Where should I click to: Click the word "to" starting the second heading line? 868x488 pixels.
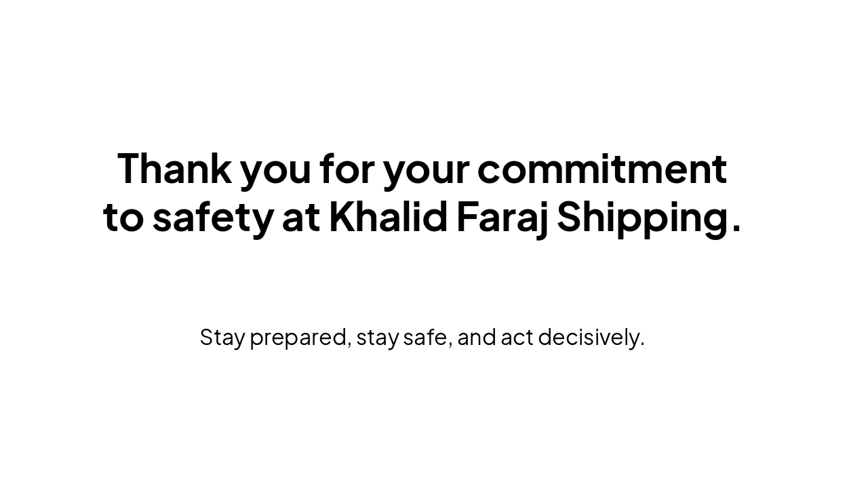coord(123,217)
